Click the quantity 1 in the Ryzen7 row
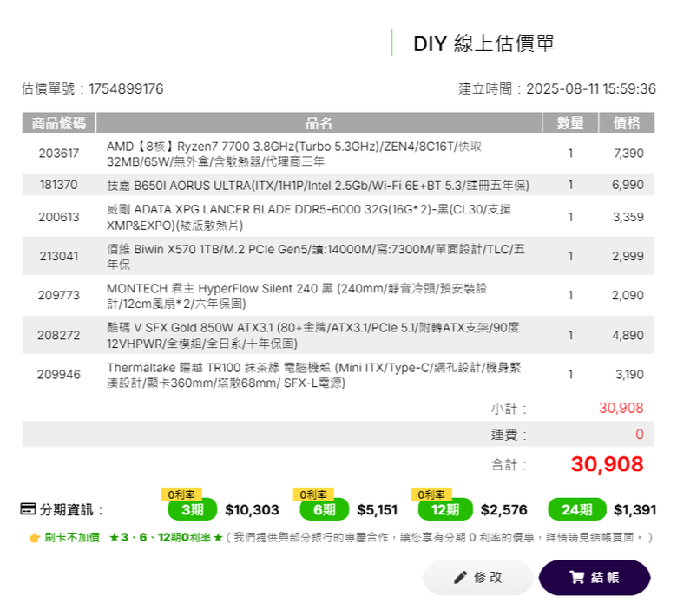 (x=570, y=154)
